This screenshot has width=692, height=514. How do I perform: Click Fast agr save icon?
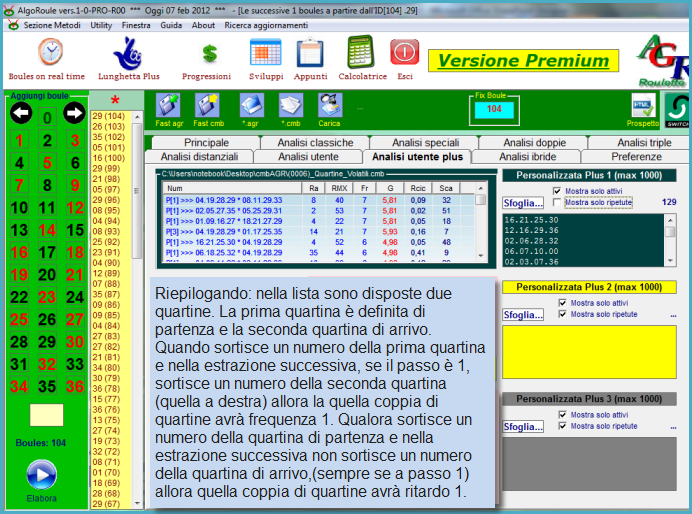(168, 105)
